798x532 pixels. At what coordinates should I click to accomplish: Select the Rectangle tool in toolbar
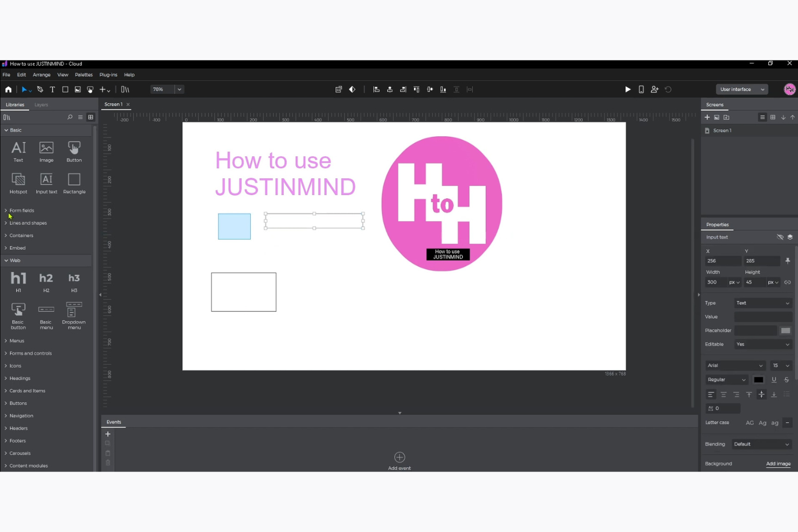point(65,89)
